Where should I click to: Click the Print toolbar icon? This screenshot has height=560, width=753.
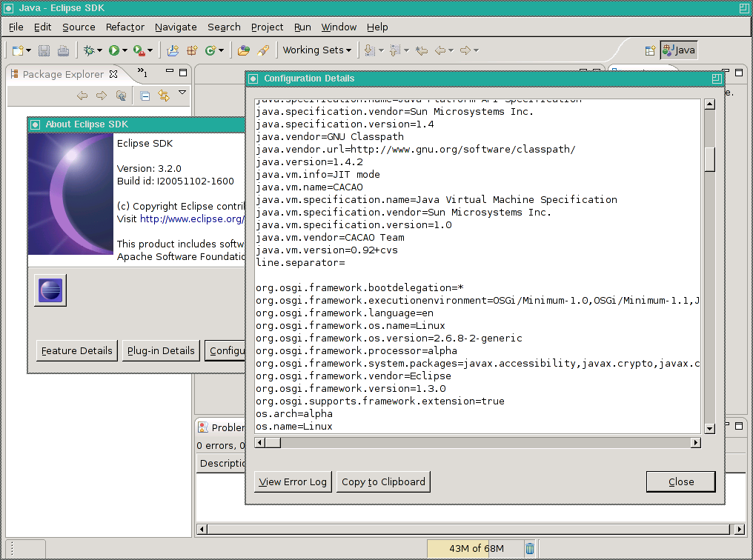(x=63, y=50)
